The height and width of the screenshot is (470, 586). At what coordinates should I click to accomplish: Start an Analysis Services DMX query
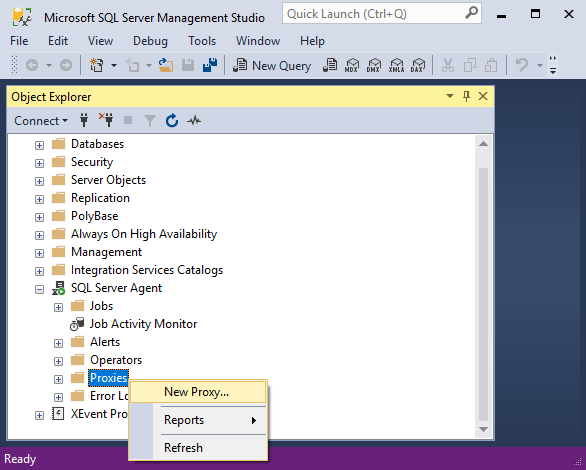(374, 65)
